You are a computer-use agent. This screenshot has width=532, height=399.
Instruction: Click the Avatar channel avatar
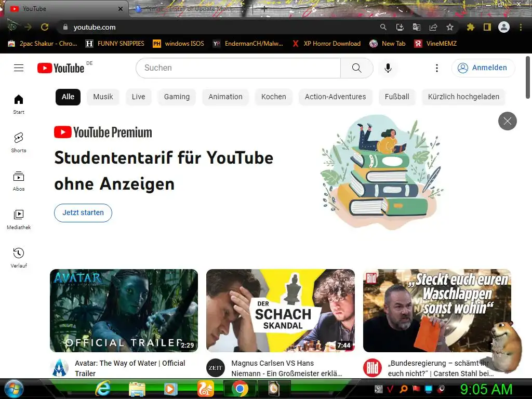[59, 368]
